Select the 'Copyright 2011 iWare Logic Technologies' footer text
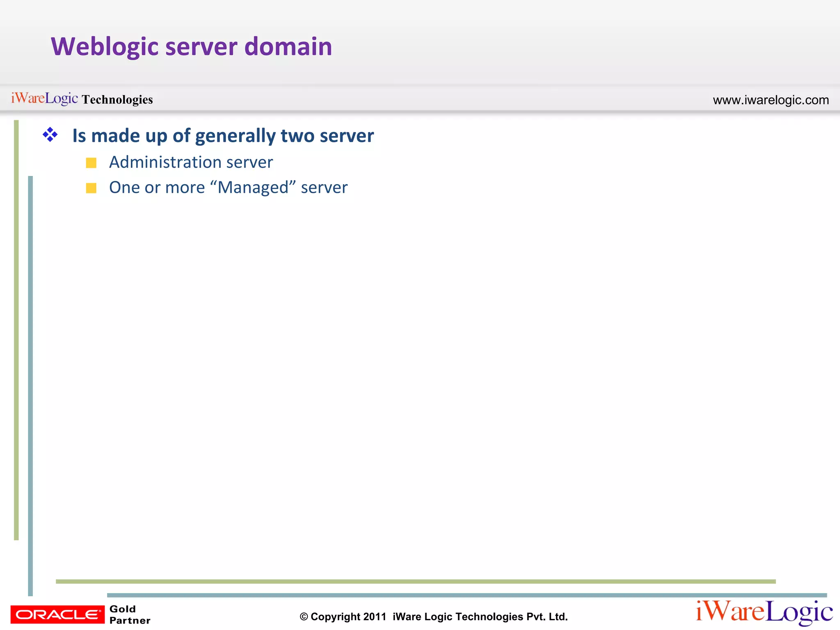 tap(434, 616)
